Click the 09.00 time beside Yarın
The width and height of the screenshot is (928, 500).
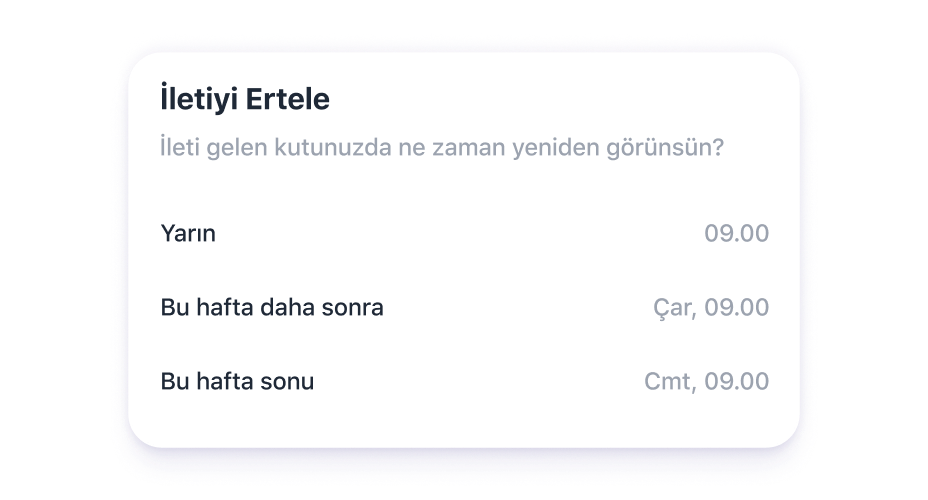pos(736,234)
